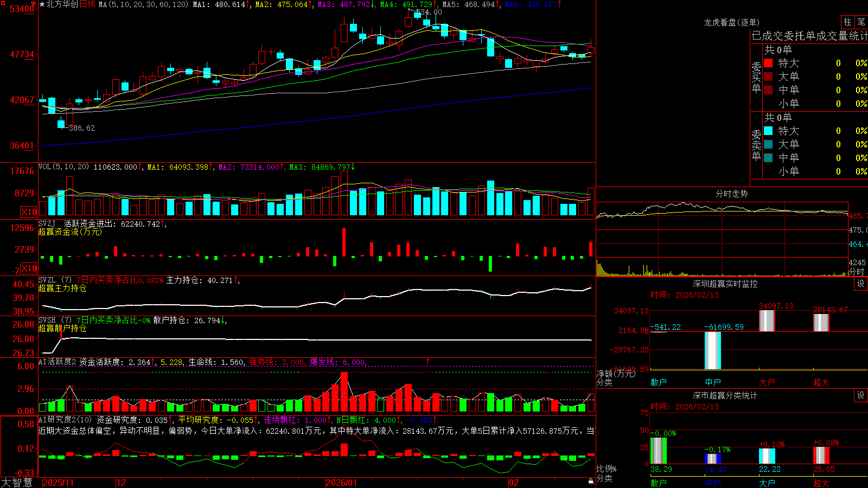Select the 大户 bar showing 34097.13
This screenshot has height=488, width=868.
click(767, 320)
